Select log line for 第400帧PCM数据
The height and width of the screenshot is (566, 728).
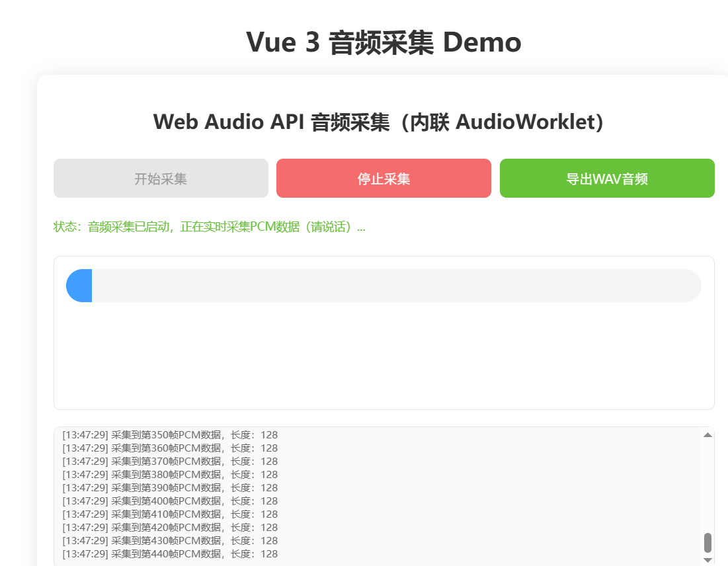point(170,501)
